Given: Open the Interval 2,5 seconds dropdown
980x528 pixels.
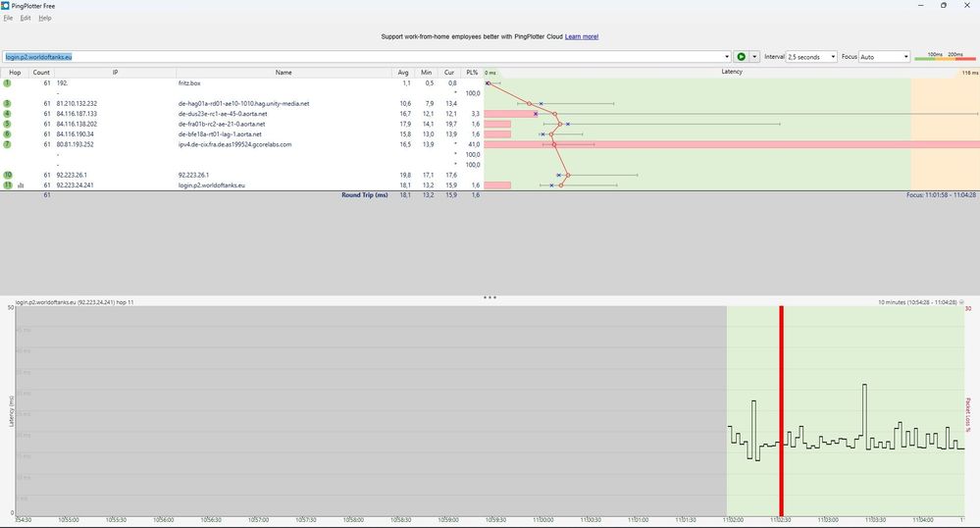Looking at the screenshot, I should pyautogui.click(x=811, y=56).
